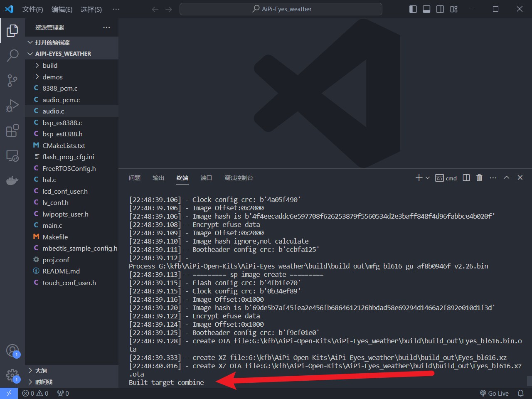Toggle primary sidebar layout icon

[413, 9]
